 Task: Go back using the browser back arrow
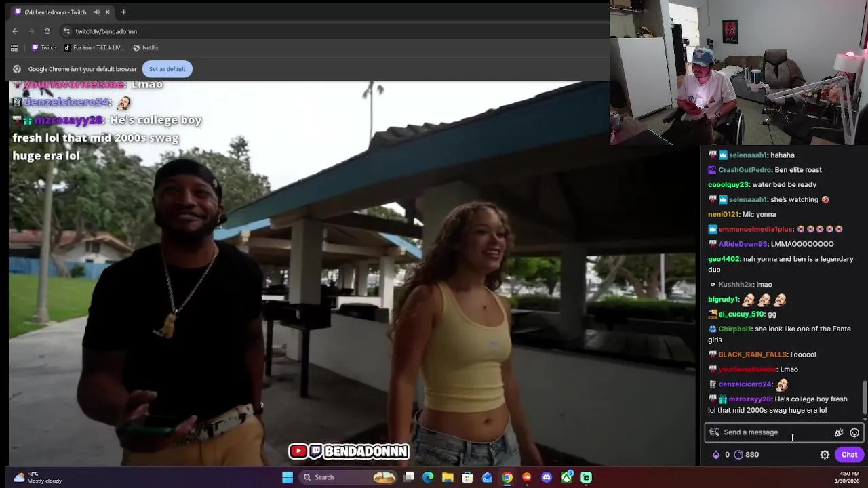pos(15,31)
